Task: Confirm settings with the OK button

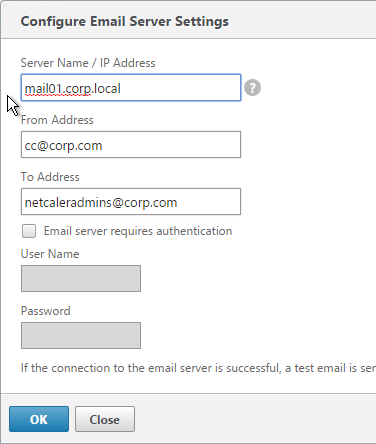Action: 39,419
